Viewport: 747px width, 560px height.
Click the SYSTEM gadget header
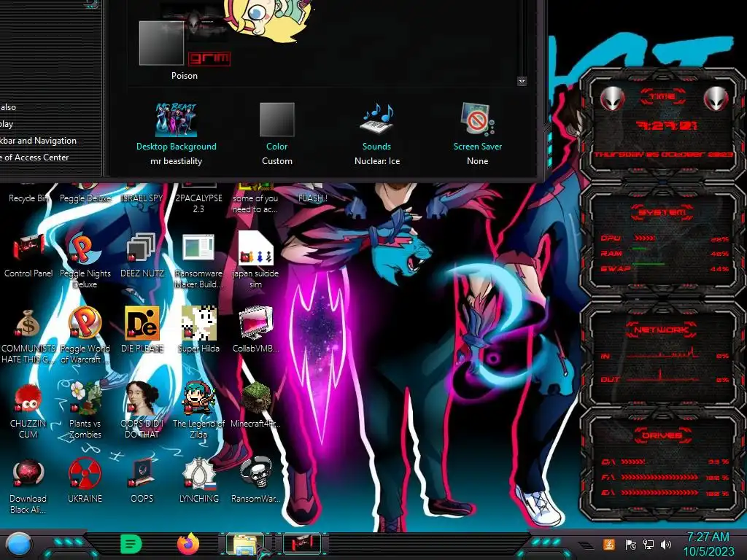[662, 212]
